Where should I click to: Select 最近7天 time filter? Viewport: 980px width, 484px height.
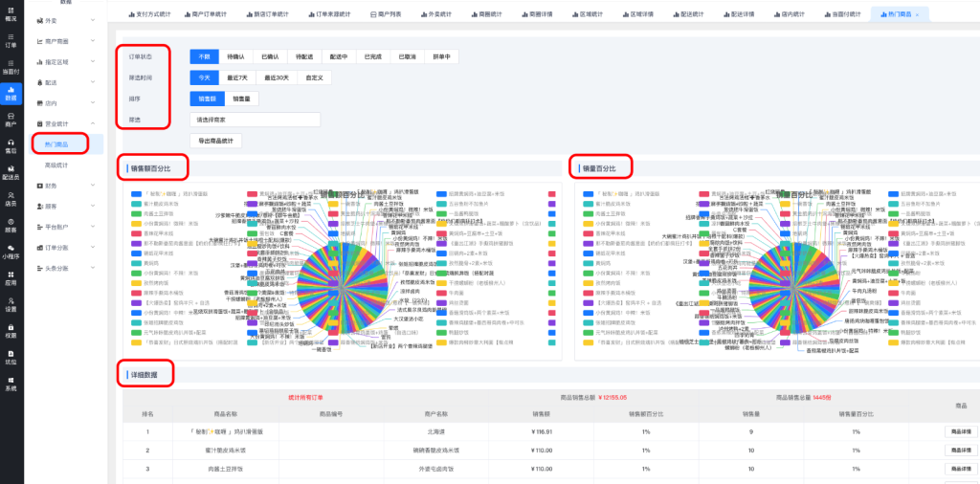click(238, 77)
